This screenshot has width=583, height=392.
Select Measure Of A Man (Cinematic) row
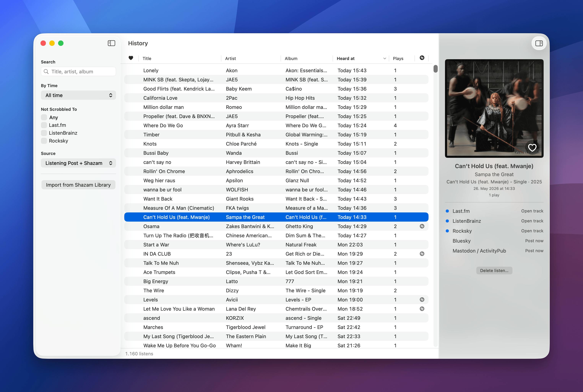pos(276,208)
